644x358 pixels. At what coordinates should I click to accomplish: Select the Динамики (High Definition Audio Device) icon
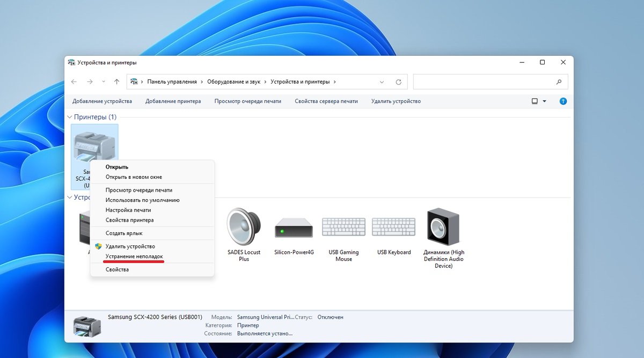click(x=443, y=238)
